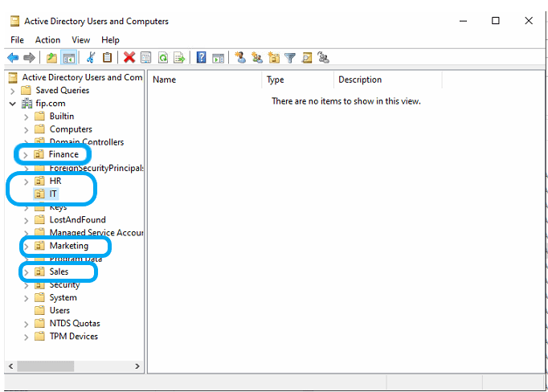This screenshot has width=548, height=392.
Task: Click the Cut scissors toolbar icon
Action: tap(91, 58)
